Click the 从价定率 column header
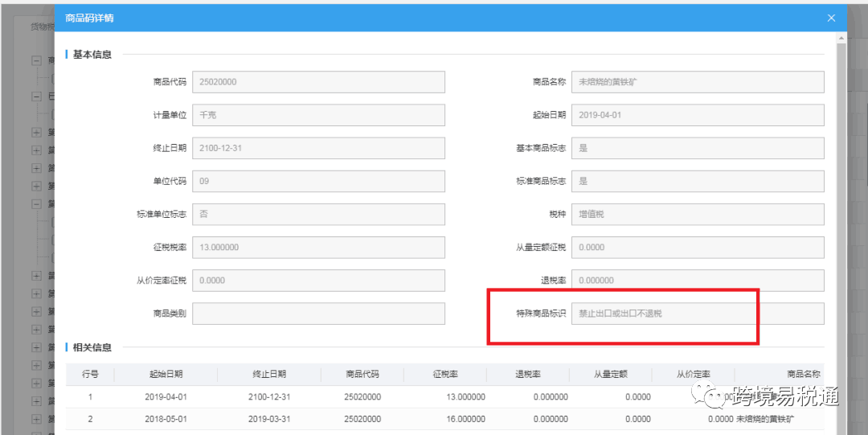 693,374
